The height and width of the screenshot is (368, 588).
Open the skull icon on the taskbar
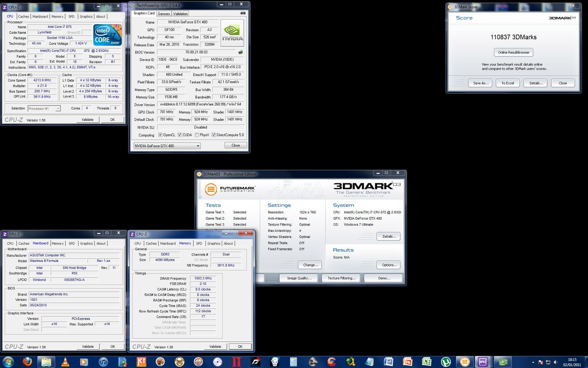(275, 362)
